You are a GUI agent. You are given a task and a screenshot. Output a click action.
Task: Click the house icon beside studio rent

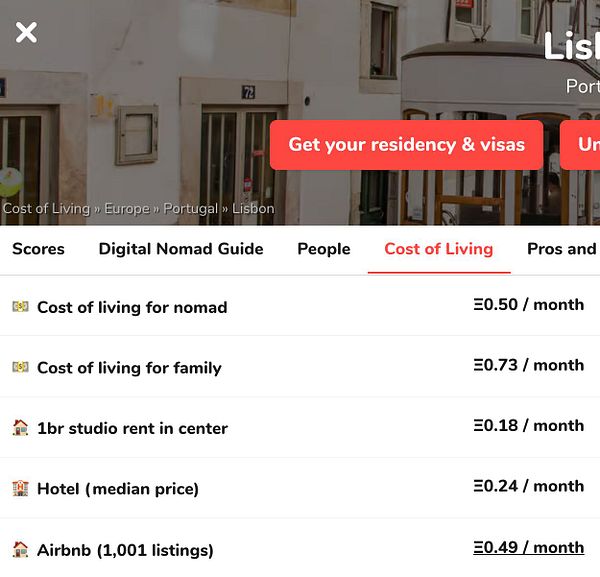pyautogui.click(x=20, y=427)
